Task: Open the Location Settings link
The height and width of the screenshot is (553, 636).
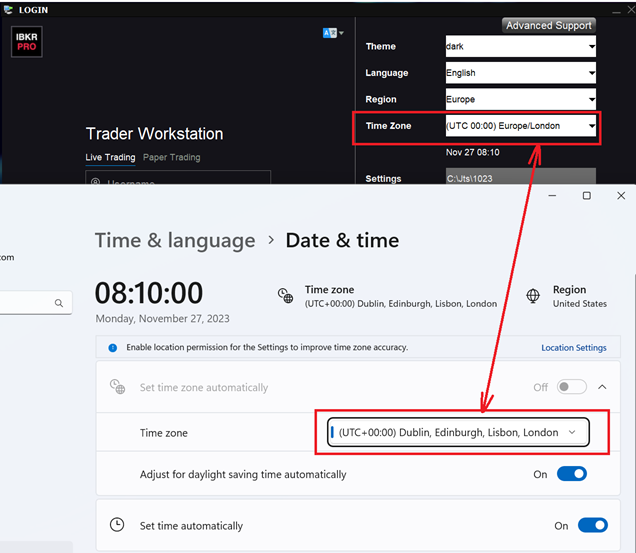Action: pyautogui.click(x=574, y=348)
